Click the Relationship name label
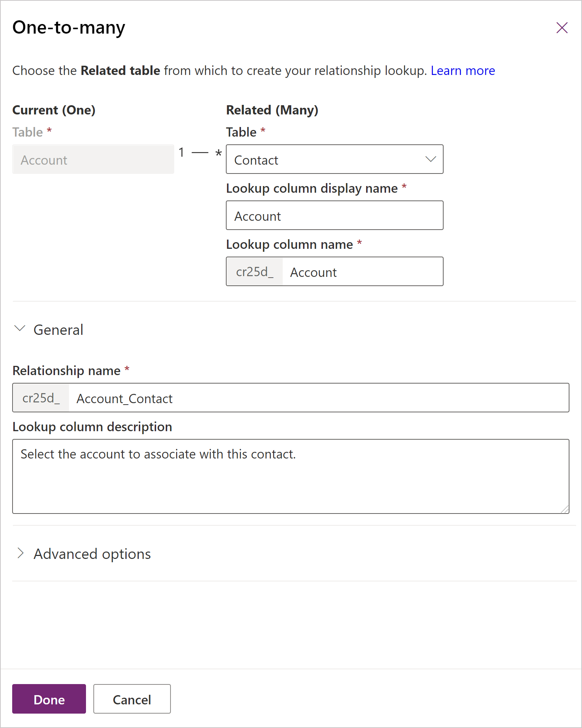Screen dimensions: 582x728 pos(66,371)
